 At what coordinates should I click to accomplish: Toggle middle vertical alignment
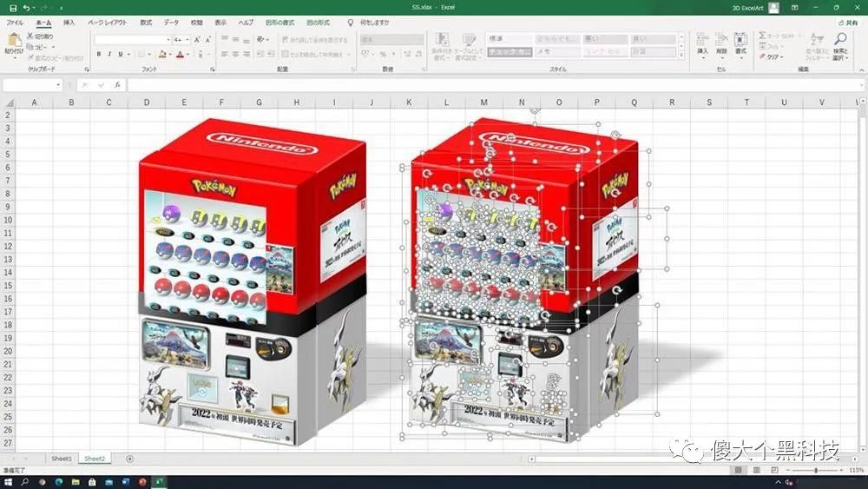coord(236,40)
